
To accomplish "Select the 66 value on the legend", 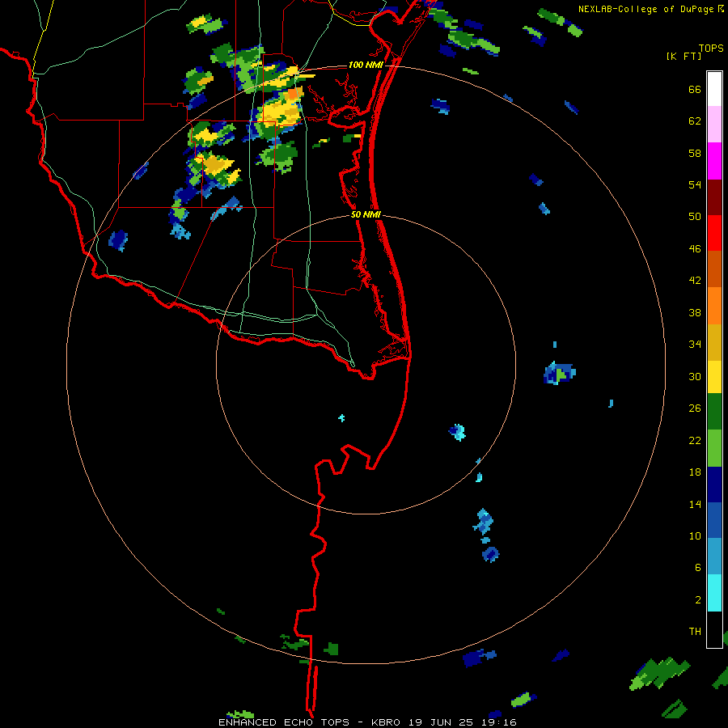I will pos(695,90).
